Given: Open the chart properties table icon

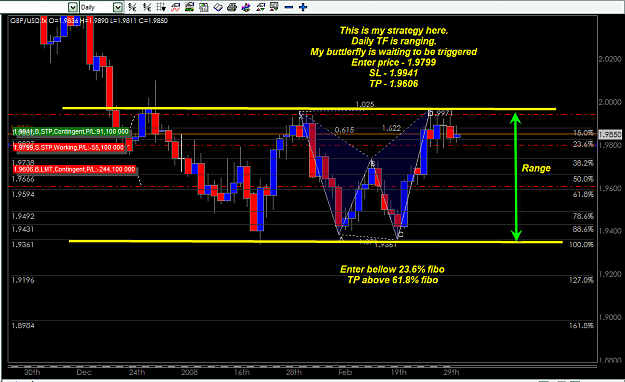Looking at the screenshot, I should (204, 7).
